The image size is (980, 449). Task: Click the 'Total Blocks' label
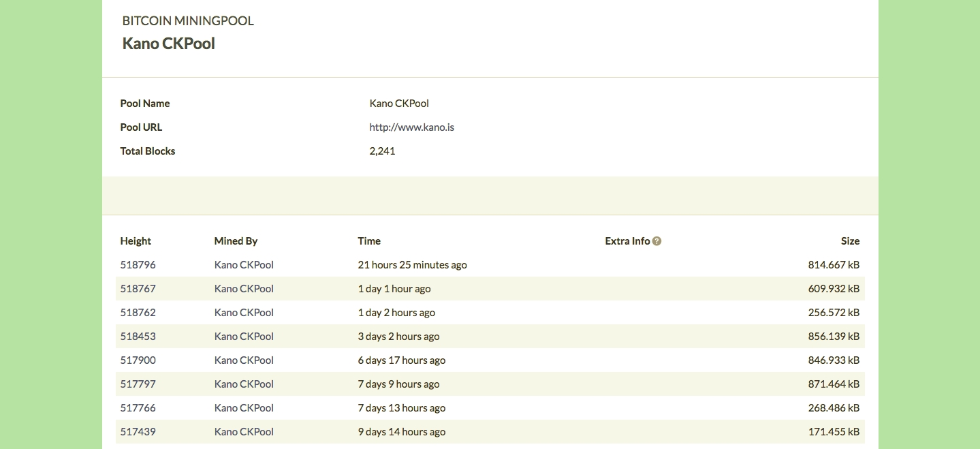click(148, 151)
